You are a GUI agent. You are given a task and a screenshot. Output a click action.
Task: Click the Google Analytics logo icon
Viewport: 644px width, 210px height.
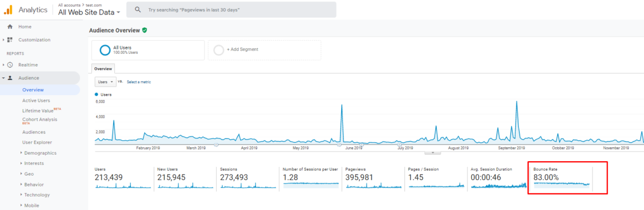(9, 9)
